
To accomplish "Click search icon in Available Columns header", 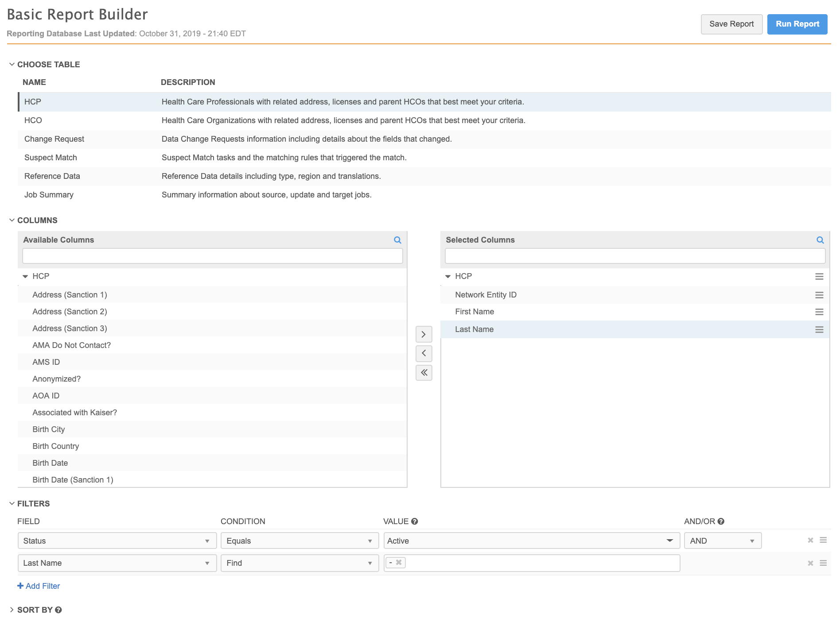I will [397, 240].
